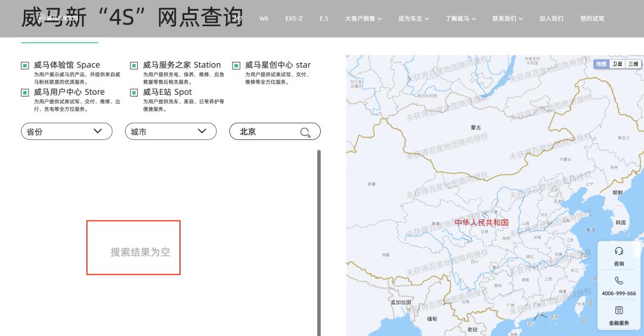Click the phone icon above 4006-999-666
The width and height of the screenshot is (644, 336).
[619, 281]
